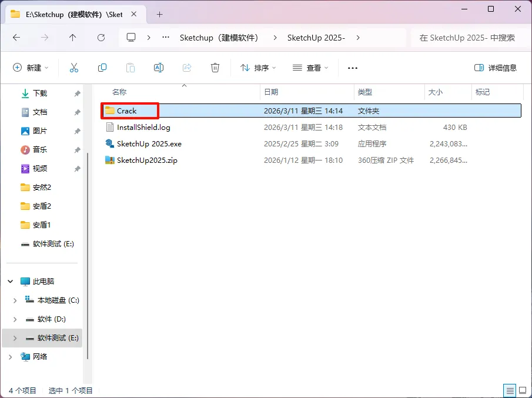
Task: Select the SketchUp 2025.exe file name
Action: pyautogui.click(x=149, y=143)
